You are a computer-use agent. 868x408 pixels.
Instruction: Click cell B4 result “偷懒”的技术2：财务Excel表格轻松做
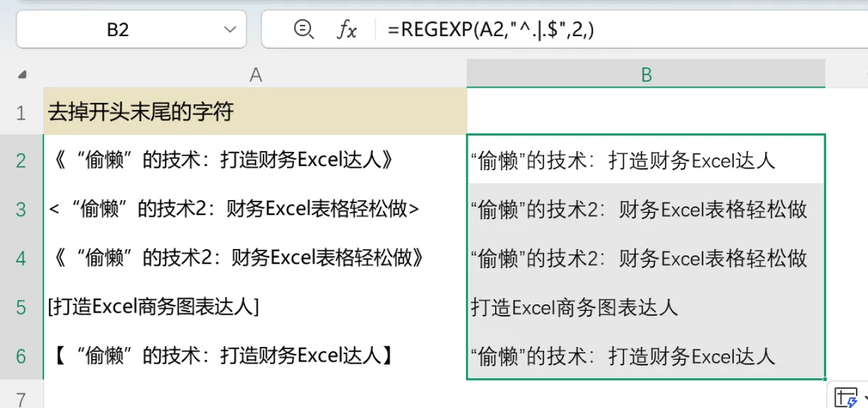click(x=646, y=258)
